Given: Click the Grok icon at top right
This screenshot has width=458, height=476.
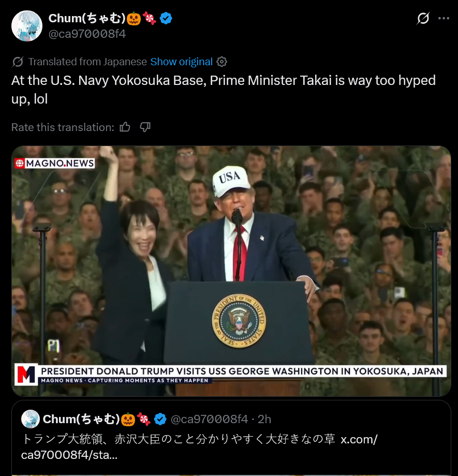Looking at the screenshot, I should tap(423, 18).
